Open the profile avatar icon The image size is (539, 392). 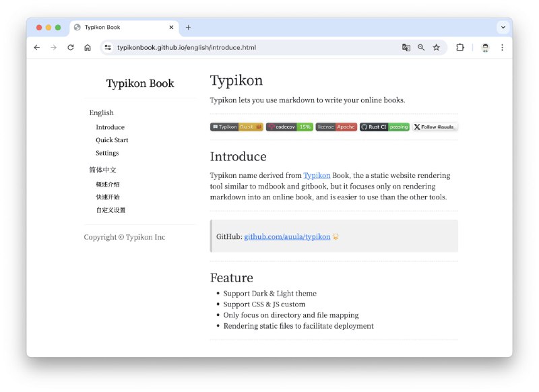pos(485,48)
